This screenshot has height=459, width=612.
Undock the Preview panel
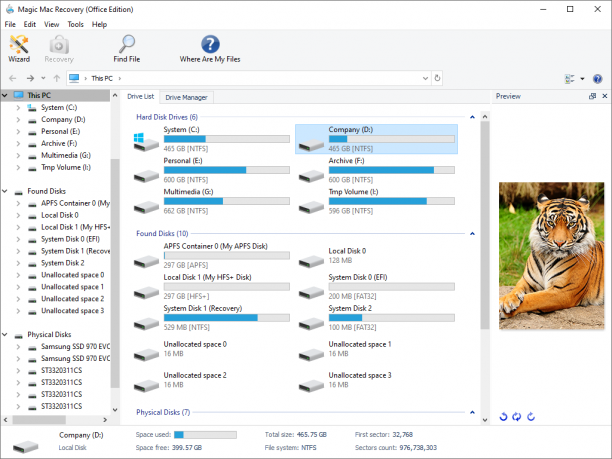pos(592,96)
